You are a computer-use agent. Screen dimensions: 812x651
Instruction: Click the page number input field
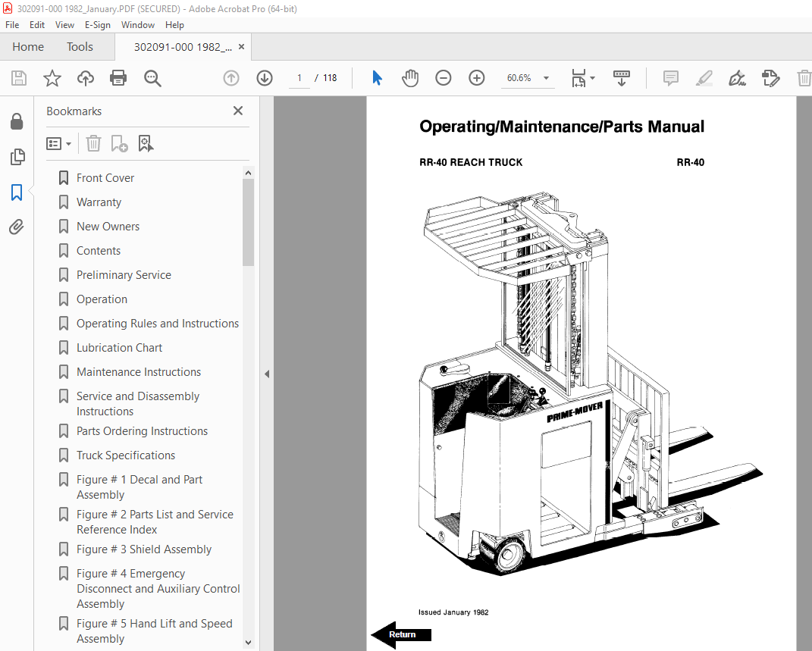point(299,78)
